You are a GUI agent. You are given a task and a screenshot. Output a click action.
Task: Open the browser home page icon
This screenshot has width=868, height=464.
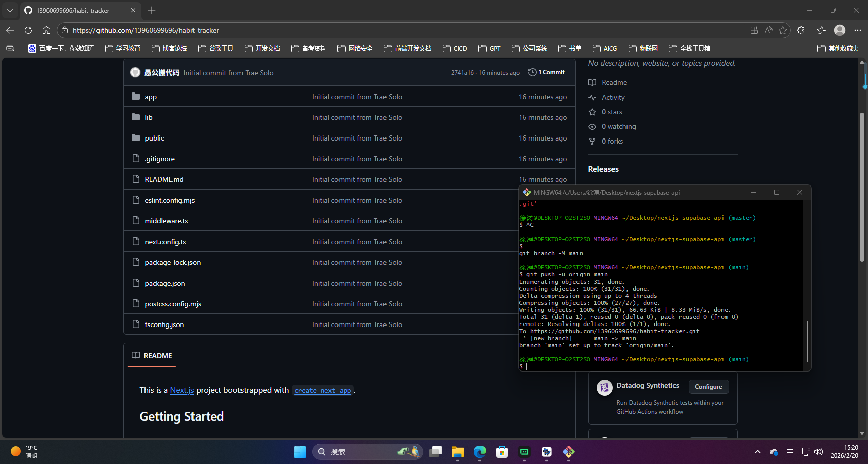46,30
